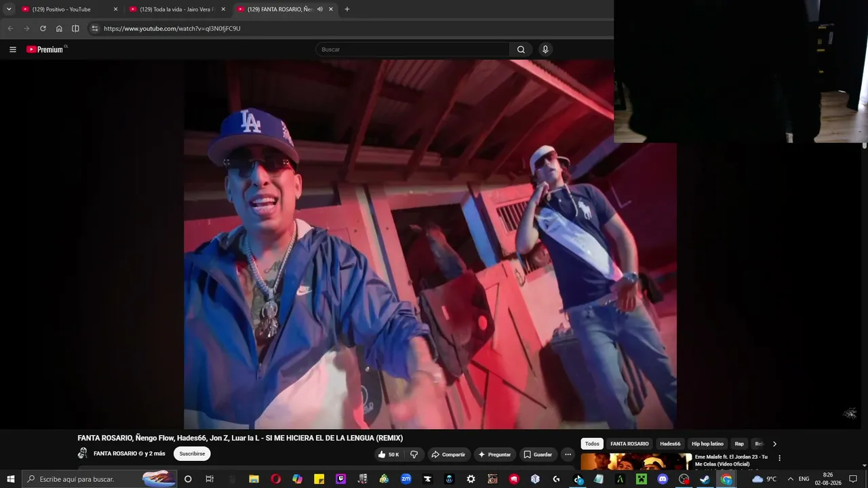Image resolution: width=868 pixels, height=488 pixels.
Task: Focus the YouTube Buscar search field
Action: pos(412,49)
